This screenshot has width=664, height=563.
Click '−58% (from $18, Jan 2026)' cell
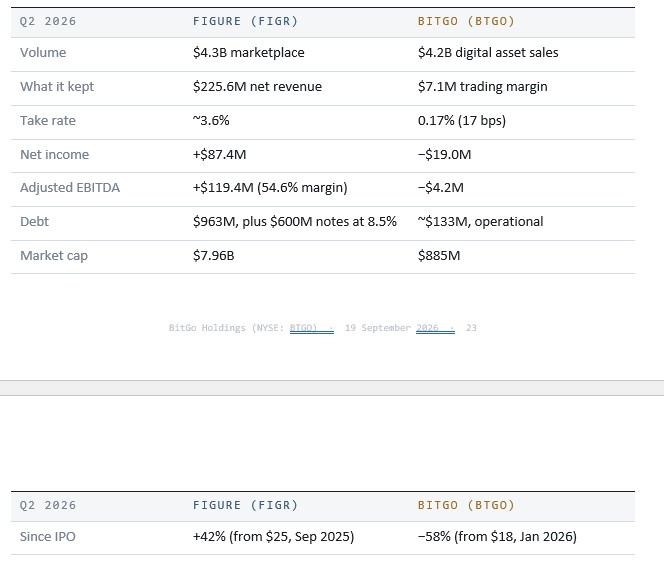(497, 537)
